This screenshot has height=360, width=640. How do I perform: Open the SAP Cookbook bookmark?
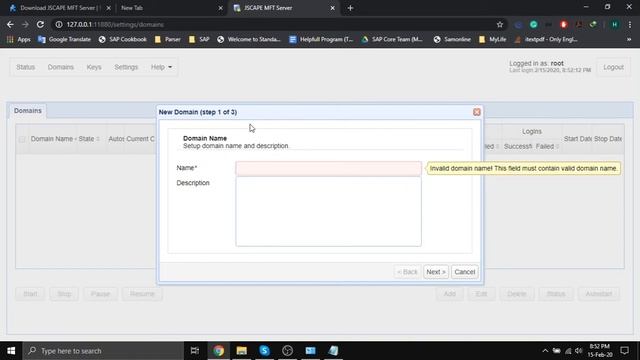click(122, 39)
